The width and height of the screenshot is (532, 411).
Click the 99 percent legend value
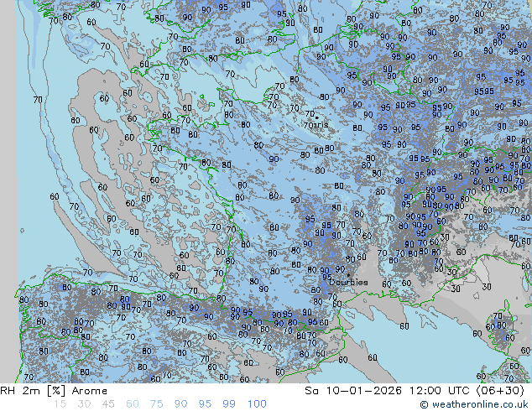(x=229, y=404)
